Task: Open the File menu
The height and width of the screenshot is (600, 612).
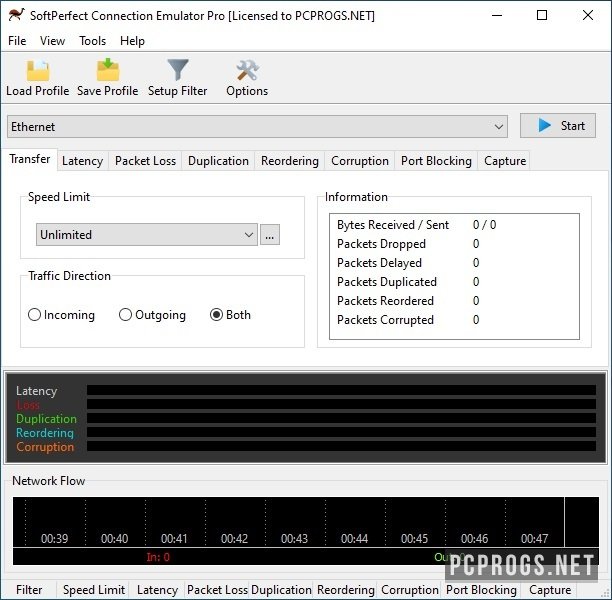Action: click(17, 41)
